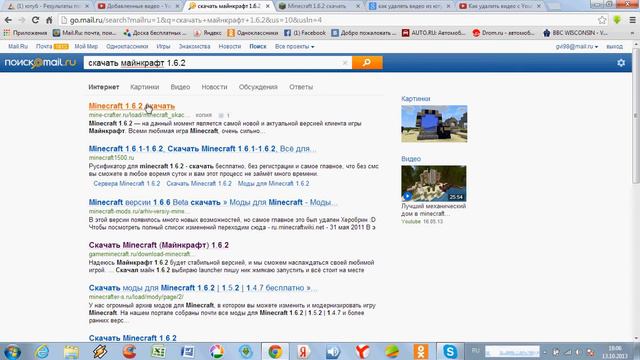Bookmark page with the star icon
Image resolution: width=640 pixels, height=360 pixels.
(x=602, y=20)
